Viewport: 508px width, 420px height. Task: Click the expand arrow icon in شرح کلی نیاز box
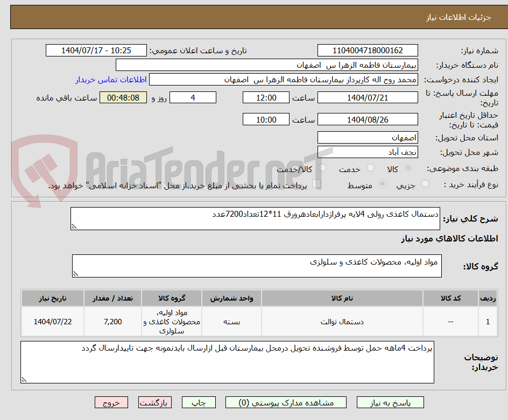click(75, 226)
